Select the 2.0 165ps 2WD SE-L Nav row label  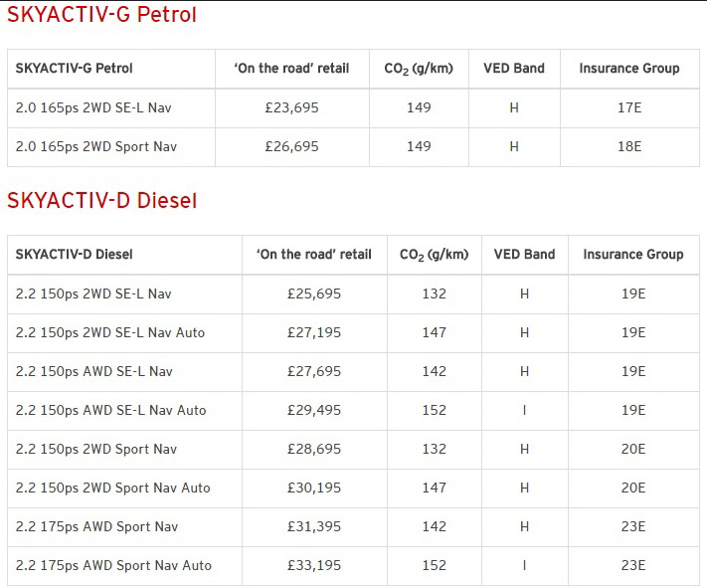[x=93, y=107]
